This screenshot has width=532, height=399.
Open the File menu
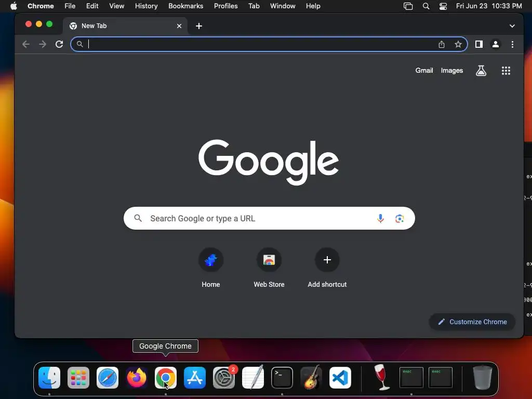click(70, 6)
